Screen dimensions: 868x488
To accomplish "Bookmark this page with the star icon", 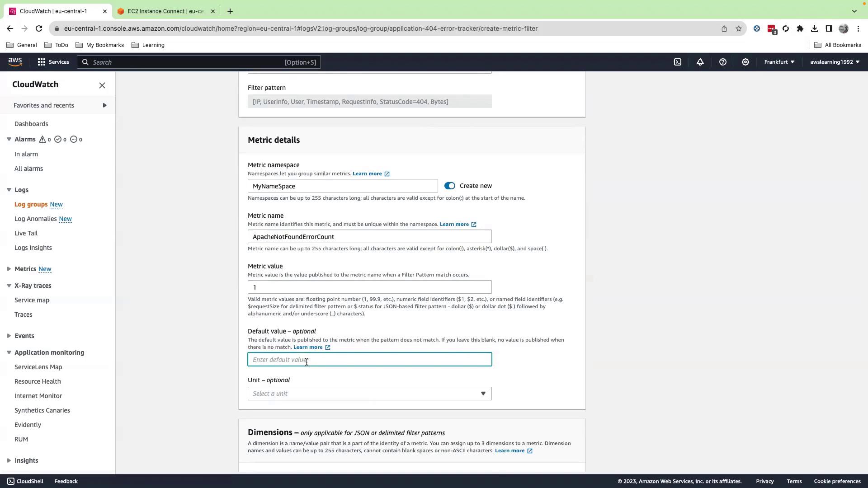I will 739,28.
